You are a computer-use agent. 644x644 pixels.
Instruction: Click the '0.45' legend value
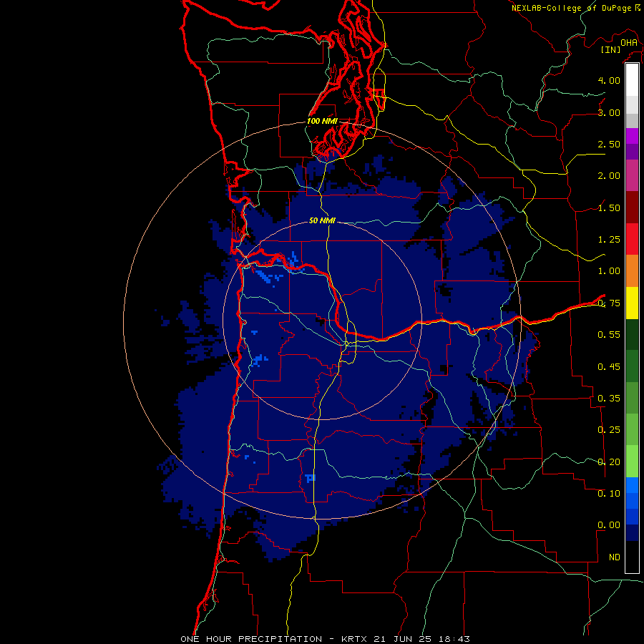click(x=609, y=366)
